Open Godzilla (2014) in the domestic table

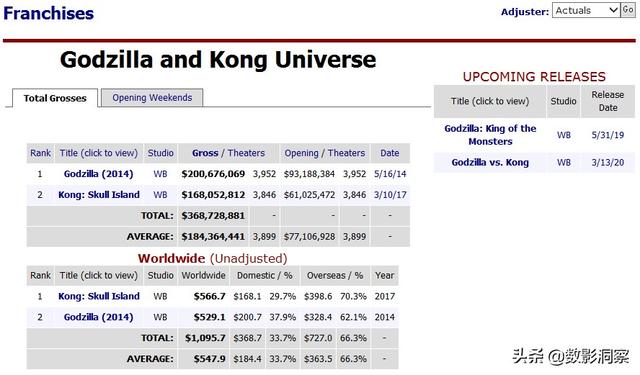click(98, 174)
